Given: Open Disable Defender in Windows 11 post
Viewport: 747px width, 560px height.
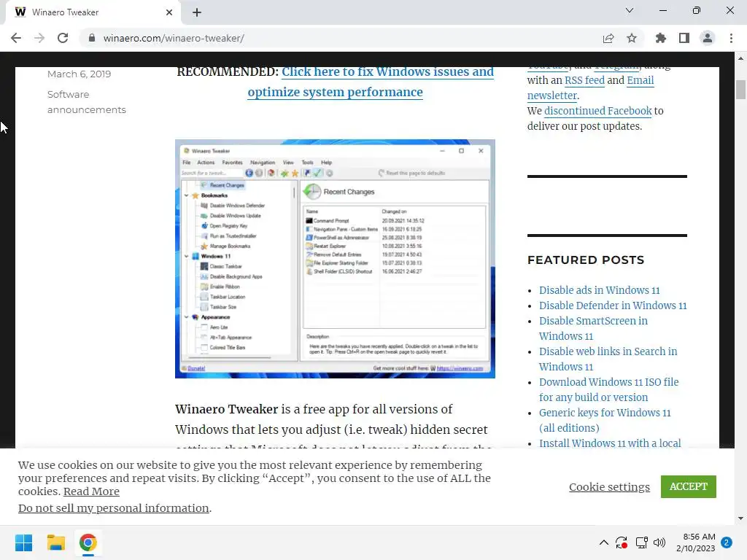Looking at the screenshot, I should pos(613,306).
